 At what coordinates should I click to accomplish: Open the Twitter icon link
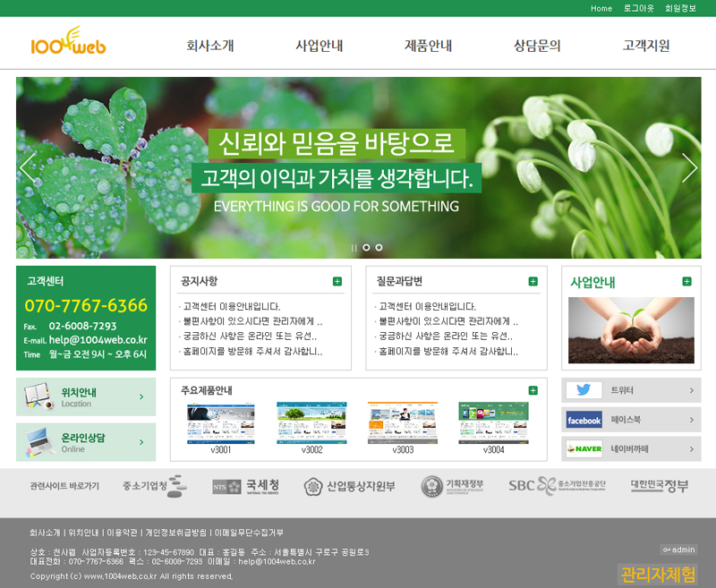point(584,390)
